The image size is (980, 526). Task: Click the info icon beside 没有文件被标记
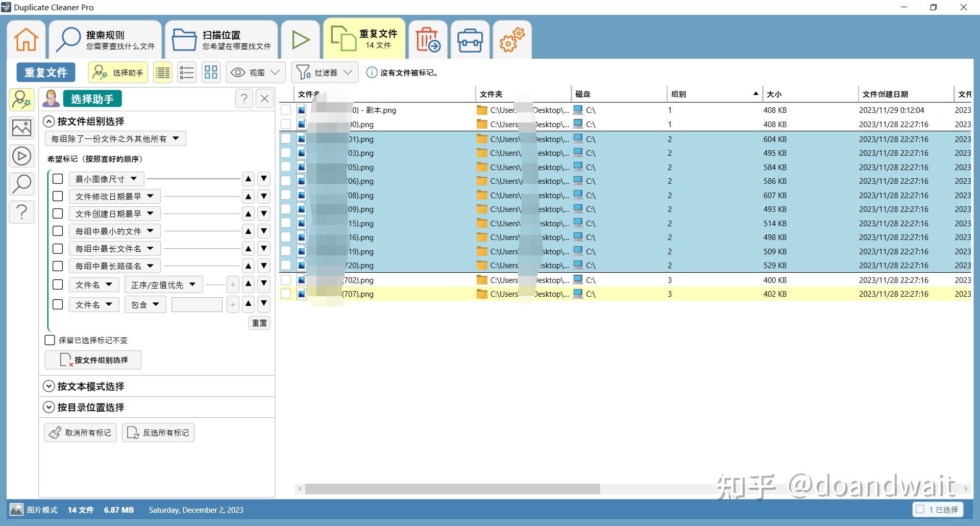(x=372, y=73)
